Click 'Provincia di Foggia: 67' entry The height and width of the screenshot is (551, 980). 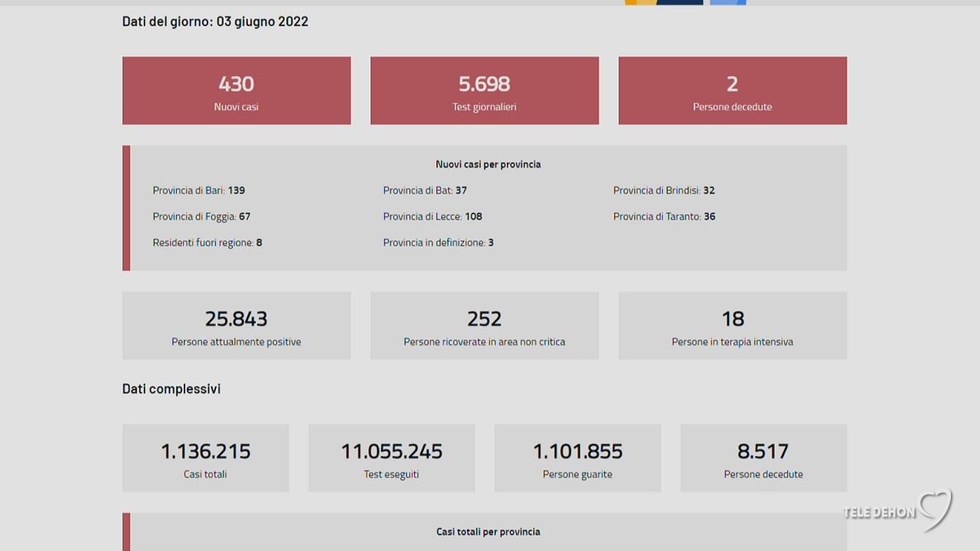tap(201, 216)
